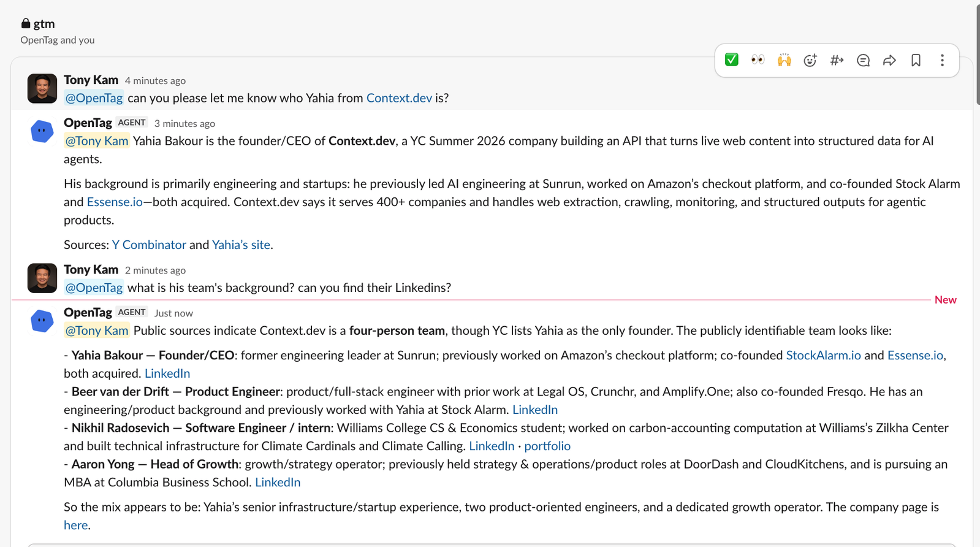This screenshot has height=547, width=980.
Task: Open Beer van der Drift's LinkedIn link
Action: coord(535,410)
